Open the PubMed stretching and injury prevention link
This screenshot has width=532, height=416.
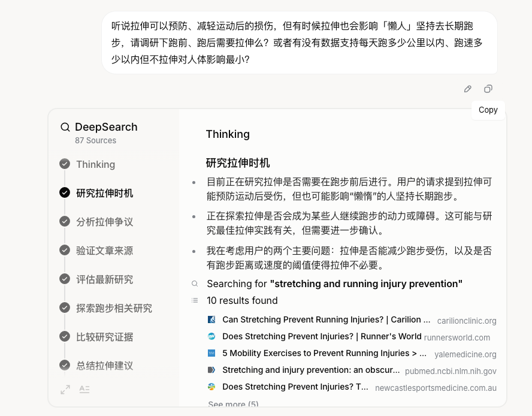310,370
